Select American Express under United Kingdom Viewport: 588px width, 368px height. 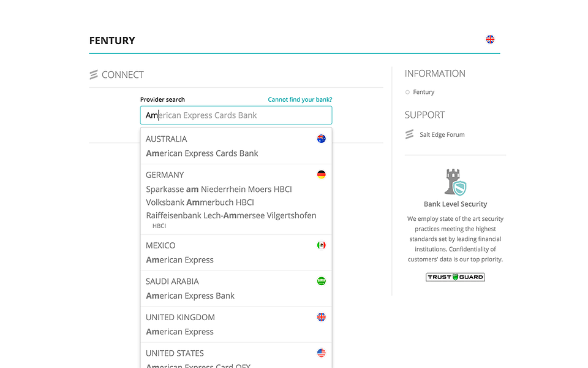click(179, 332)
